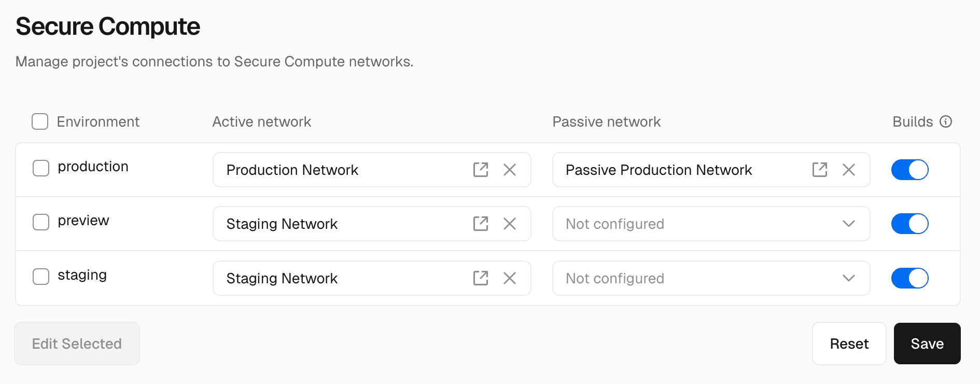Reset pending network changes
The height and width of the screenshot is (384, 980).
[849, 343]
